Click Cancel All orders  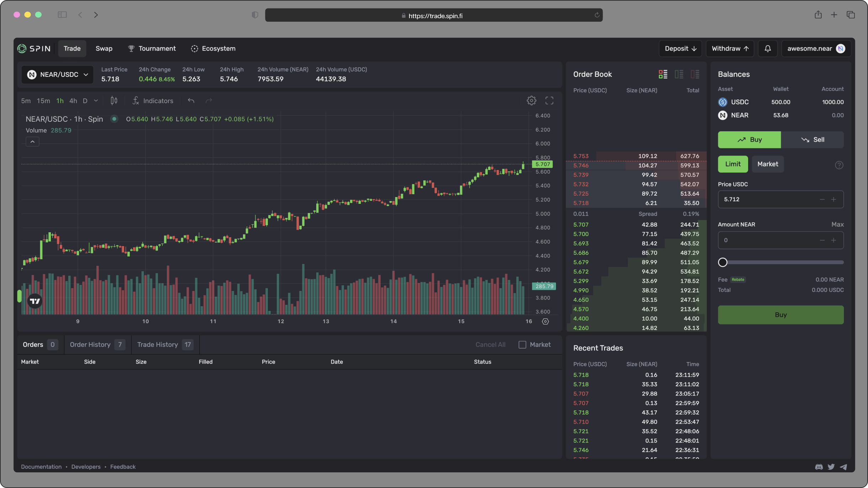[490, 345]
